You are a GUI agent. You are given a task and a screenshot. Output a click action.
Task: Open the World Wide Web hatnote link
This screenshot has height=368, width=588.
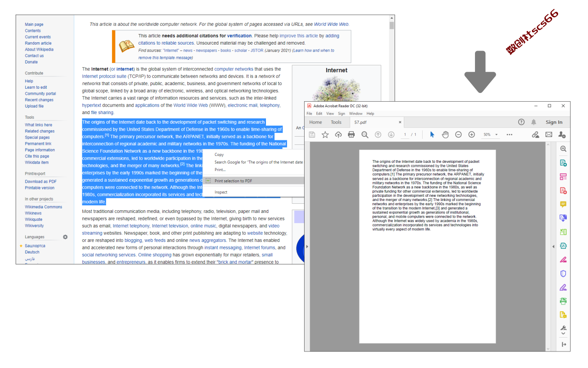331,24
